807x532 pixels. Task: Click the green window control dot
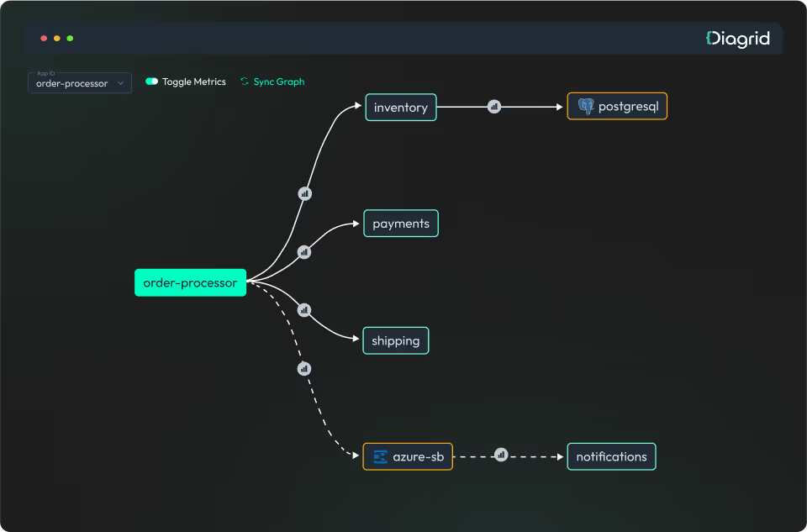point(70,38)
